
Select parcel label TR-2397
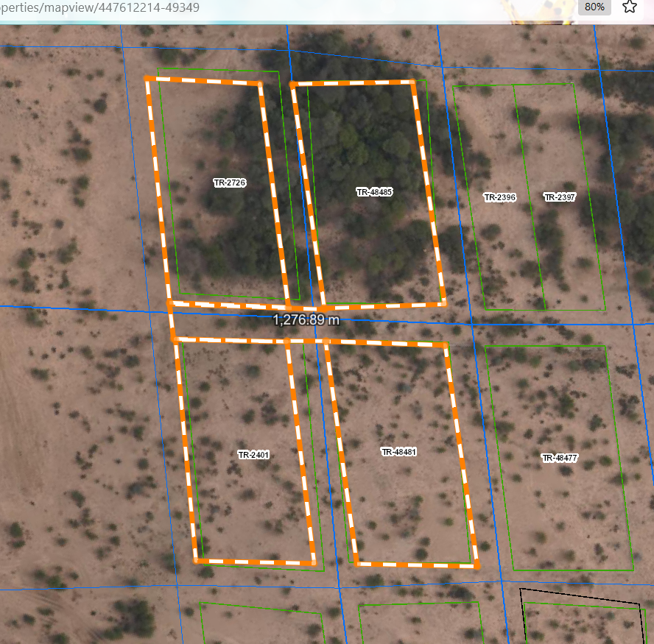(x=560, y=197)
